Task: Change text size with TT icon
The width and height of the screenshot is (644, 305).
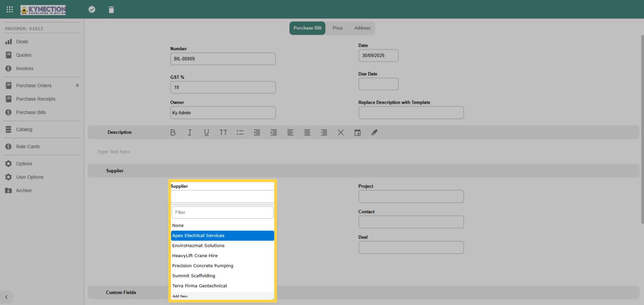Action: (223, 132)
